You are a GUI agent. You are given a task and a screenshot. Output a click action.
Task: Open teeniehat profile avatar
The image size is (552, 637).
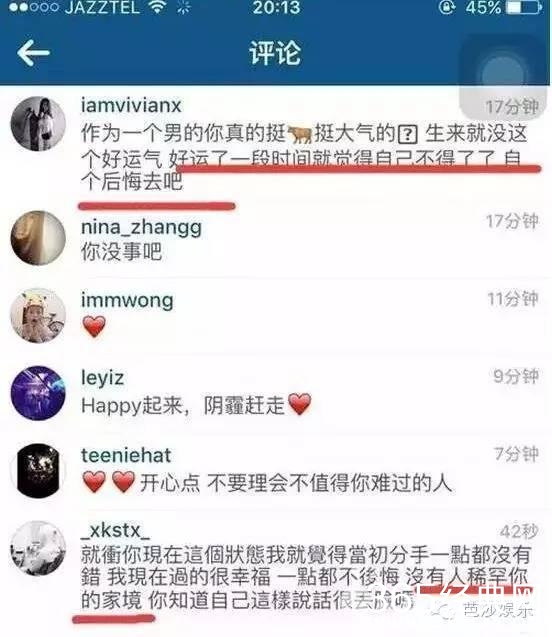click(38, 470)
